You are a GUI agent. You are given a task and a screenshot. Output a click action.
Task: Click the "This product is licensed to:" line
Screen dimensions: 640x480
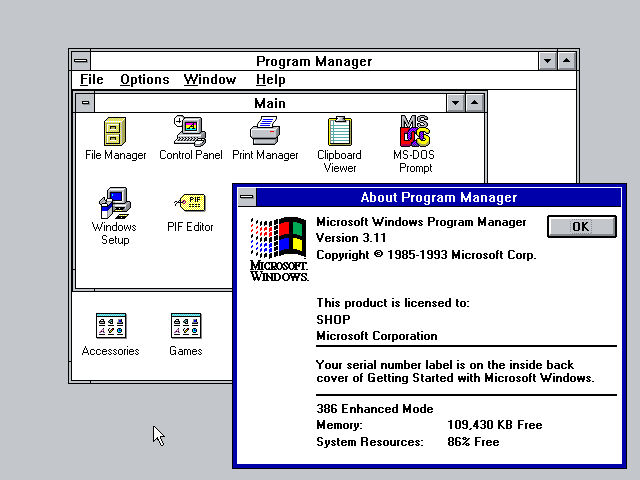[393, 303]
